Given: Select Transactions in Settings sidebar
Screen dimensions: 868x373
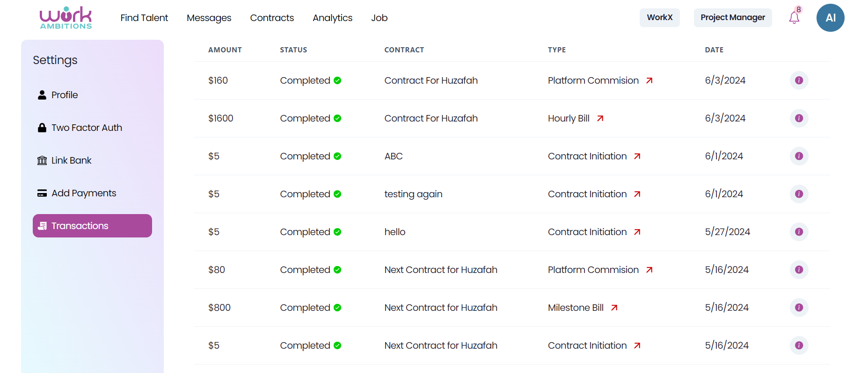Looking at the screenshot, I should [x=92, y=226].
